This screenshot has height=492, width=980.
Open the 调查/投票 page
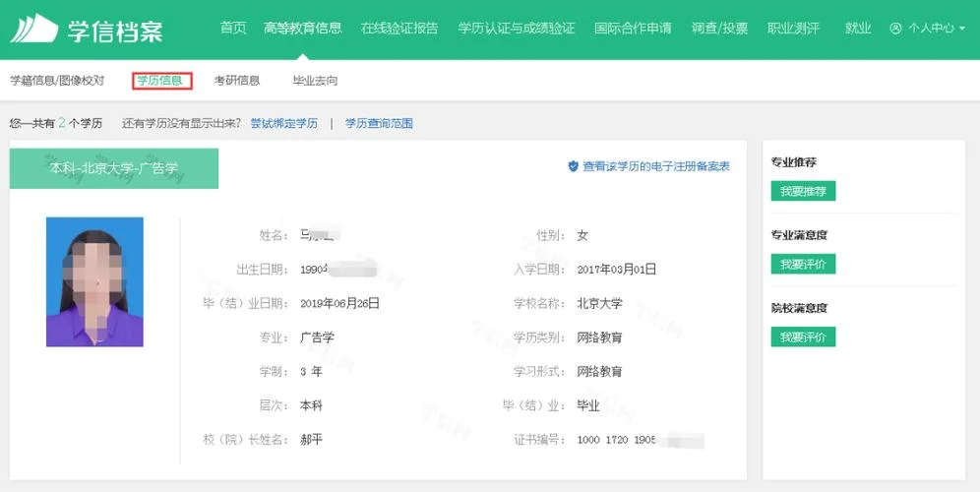719,29
